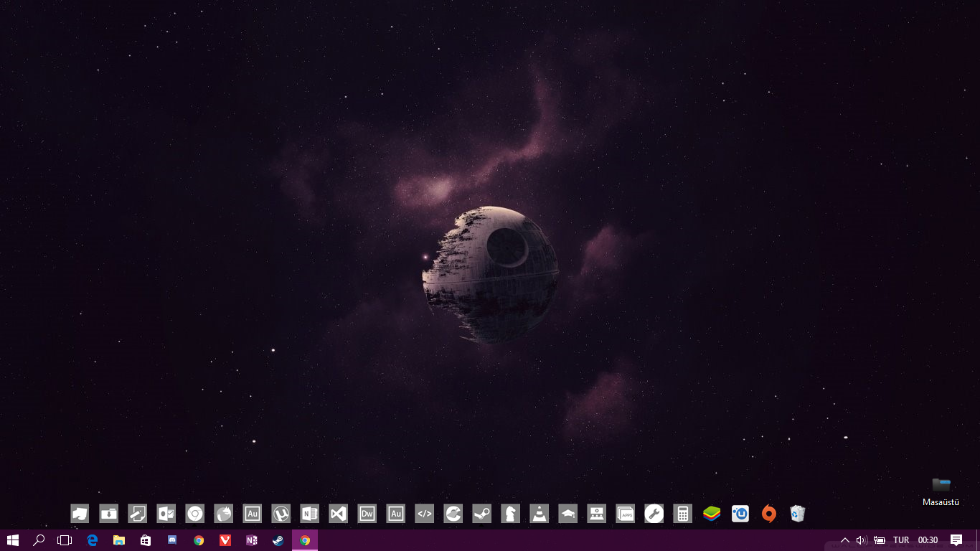980x551 pixels.
Task: Open Uplay from the dock
Action: click(x=740, y=513)
